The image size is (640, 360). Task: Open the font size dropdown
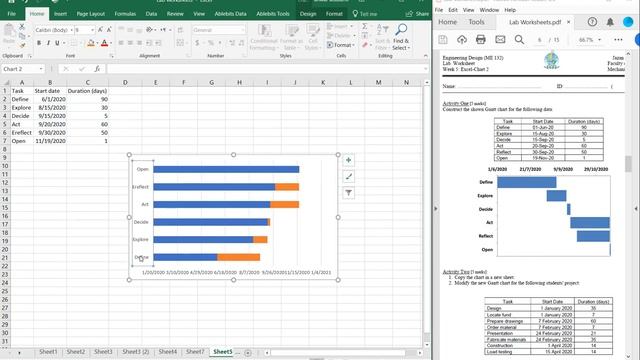click(92, 30)
